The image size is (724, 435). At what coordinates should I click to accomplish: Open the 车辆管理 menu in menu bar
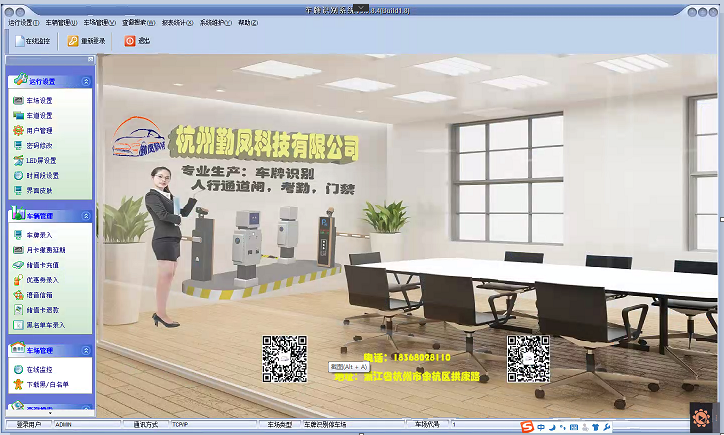click(61, 22)
